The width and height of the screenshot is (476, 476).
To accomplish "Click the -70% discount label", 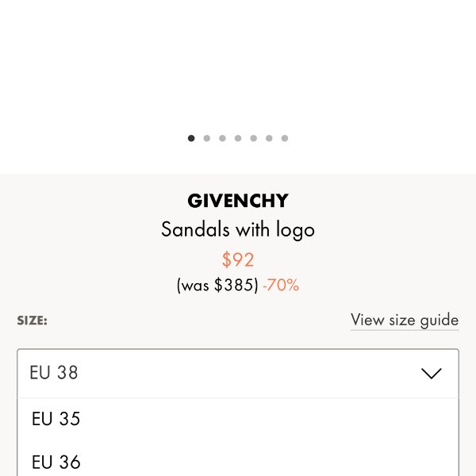I will coord(281,286).
